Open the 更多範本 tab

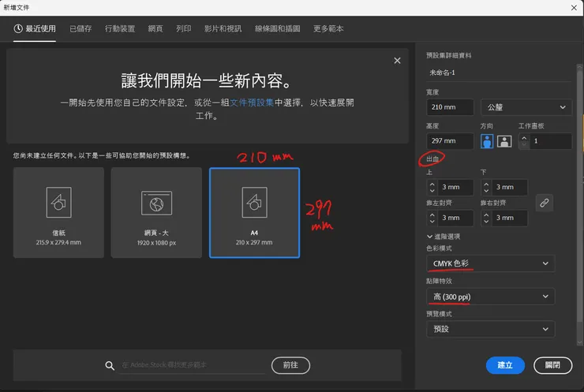[328, 28]
